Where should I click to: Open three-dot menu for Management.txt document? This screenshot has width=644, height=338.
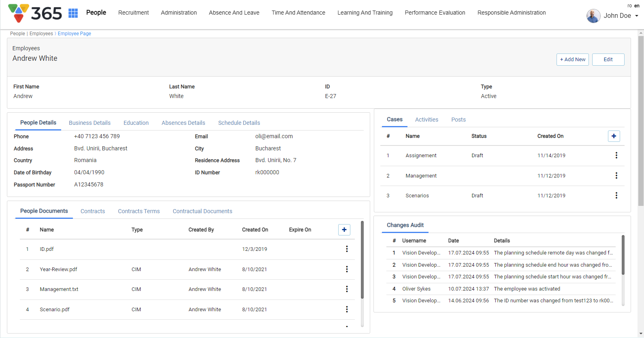(x=347, y=289)
